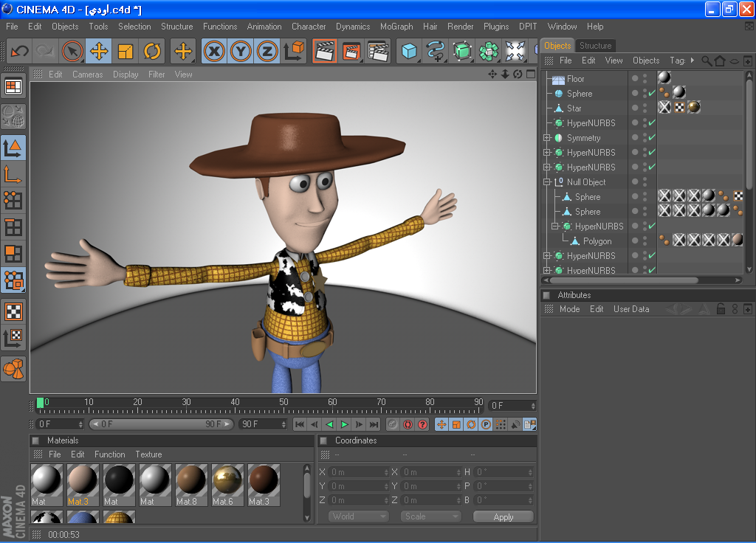Go to the end of animation
Viewport: 756px width, 543px height.
tap(374, 424)
